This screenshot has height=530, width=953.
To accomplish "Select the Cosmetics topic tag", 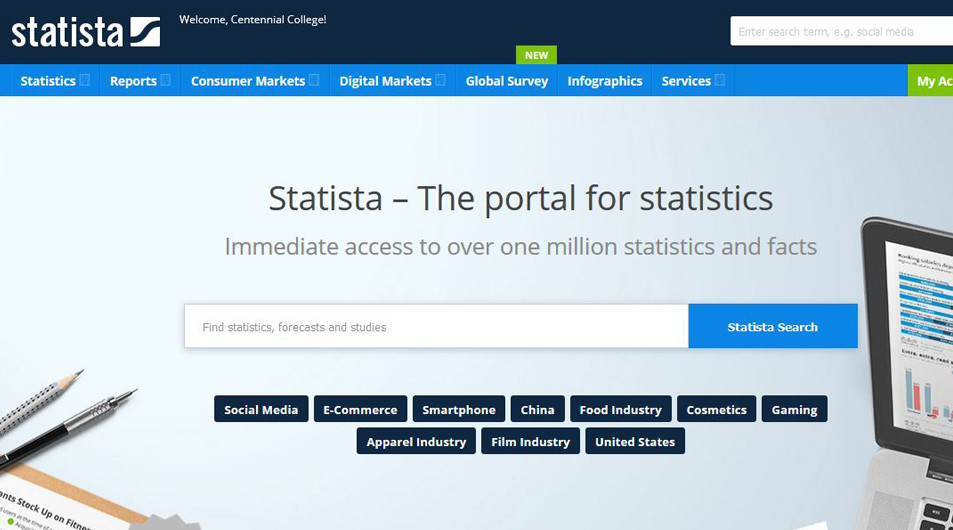I will click(717, 409).
